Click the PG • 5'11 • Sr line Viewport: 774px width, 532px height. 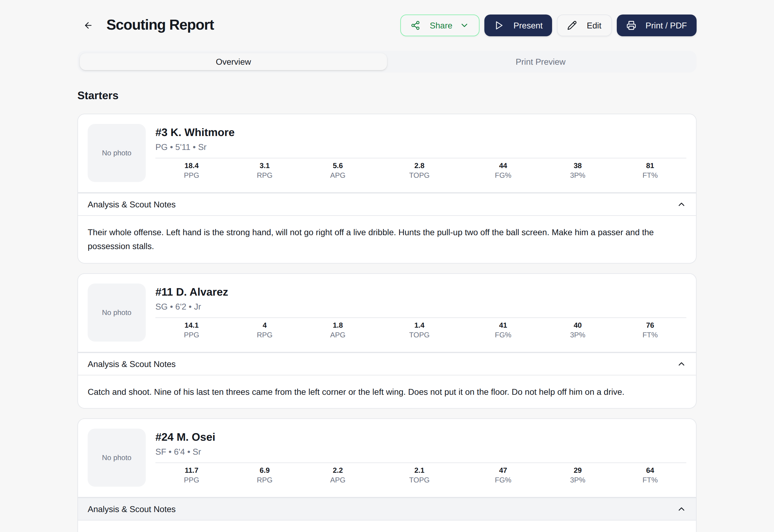point(181,147)
